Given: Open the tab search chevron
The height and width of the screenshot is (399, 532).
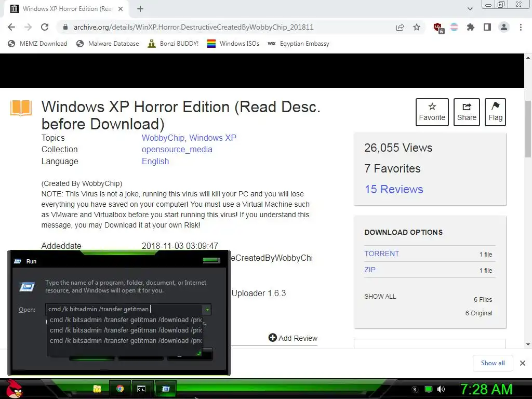Looking at the screenshot, I should click(470, 9).
